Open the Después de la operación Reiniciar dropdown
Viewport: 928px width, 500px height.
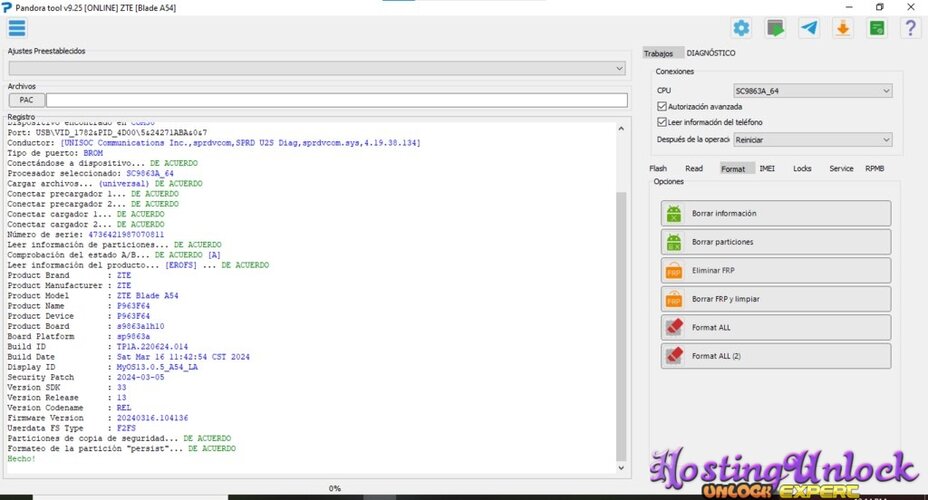(x=812, y=140)
